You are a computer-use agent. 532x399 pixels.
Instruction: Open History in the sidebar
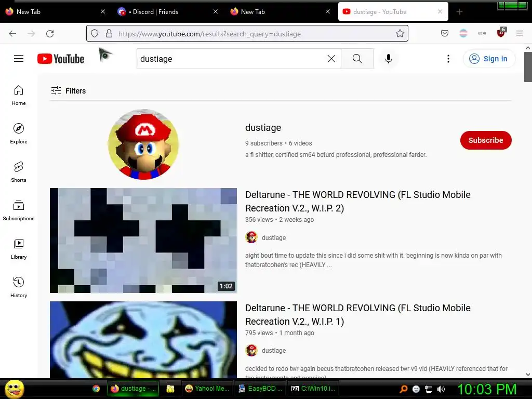click(x=19, y=287)
